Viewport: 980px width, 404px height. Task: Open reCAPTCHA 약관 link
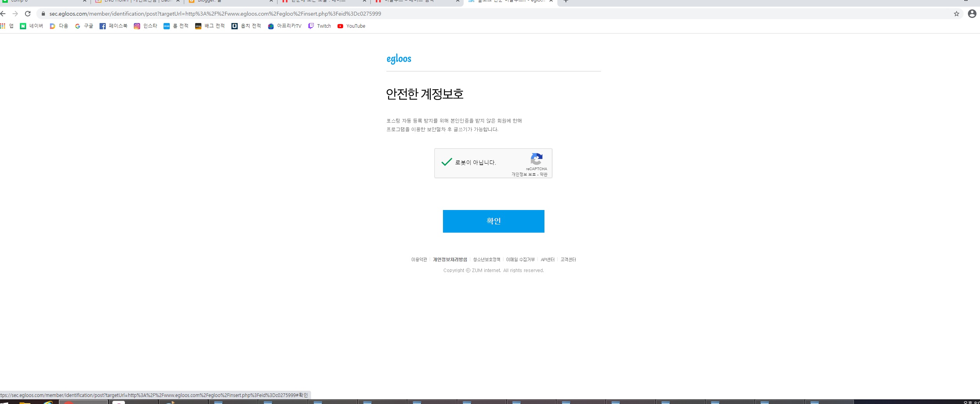[x=544, y=174]
